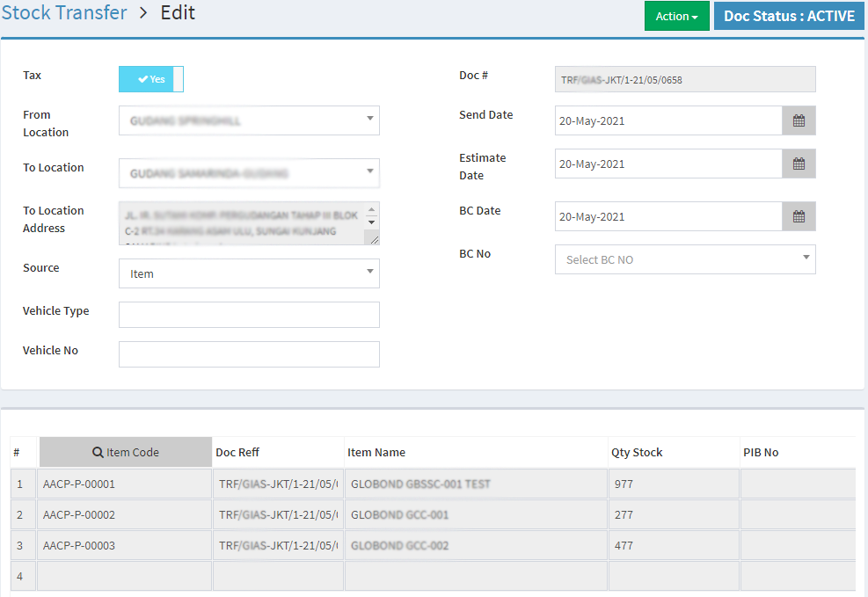This screenshot has height=597, width=868.
Task: Click the Doc Status ACTIVE button
Action: click(789, 16)
